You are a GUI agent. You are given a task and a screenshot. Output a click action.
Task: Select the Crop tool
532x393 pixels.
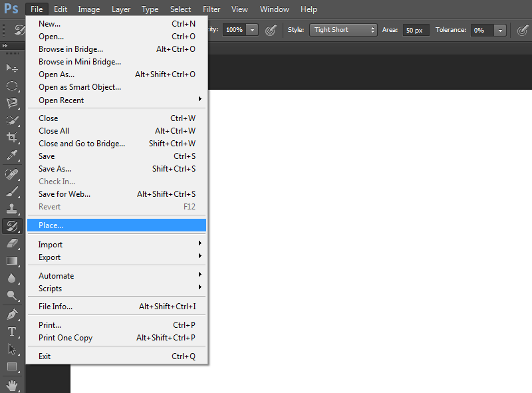[x=12, y=138]
